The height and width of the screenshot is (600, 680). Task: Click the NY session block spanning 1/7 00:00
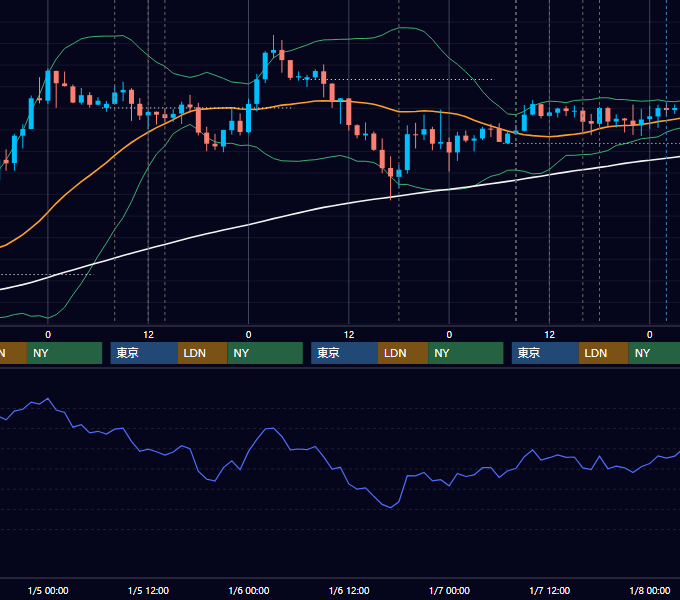click(x=466, y=353)
